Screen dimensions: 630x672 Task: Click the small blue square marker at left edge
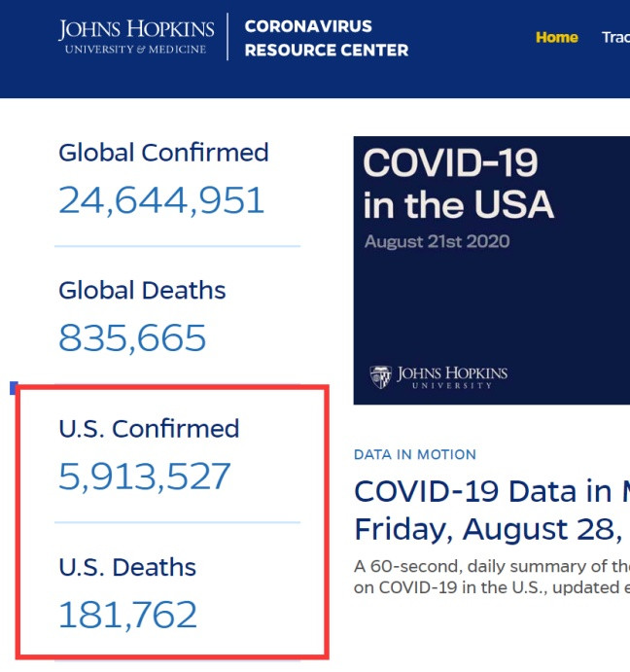pyautogui.click(x=14, y=388)
